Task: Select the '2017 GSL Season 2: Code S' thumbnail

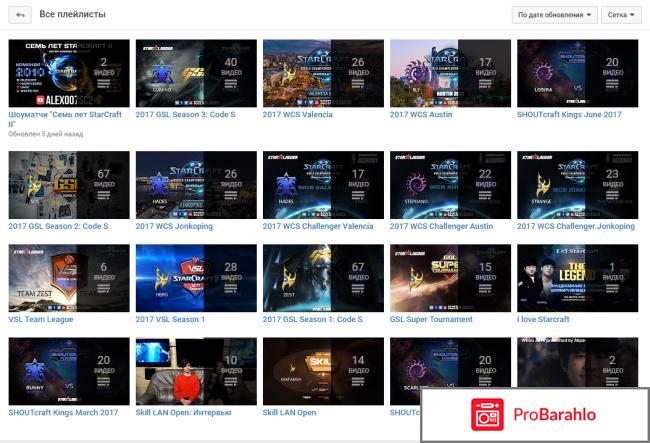Action: pos(69,184)
